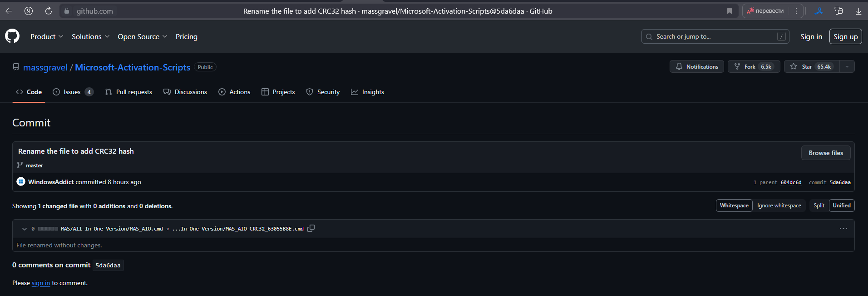Open parent commit 604dc6d link

click(791, 182)
